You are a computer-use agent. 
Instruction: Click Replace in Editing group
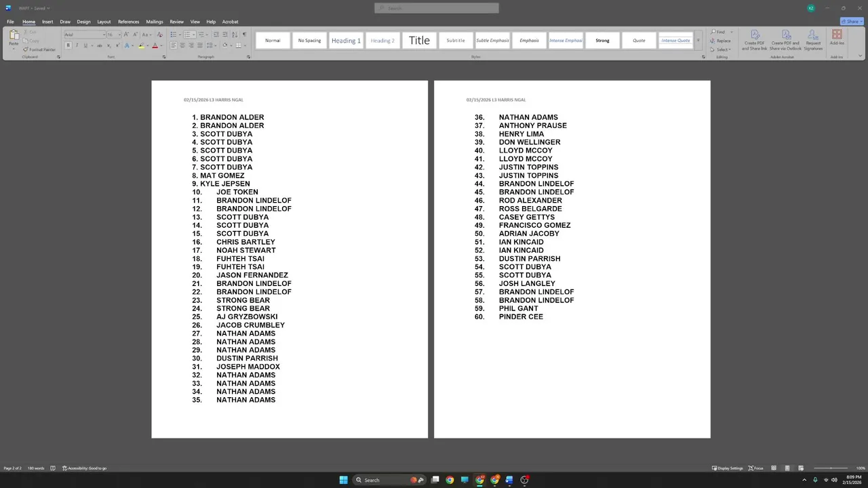(721, 41)
